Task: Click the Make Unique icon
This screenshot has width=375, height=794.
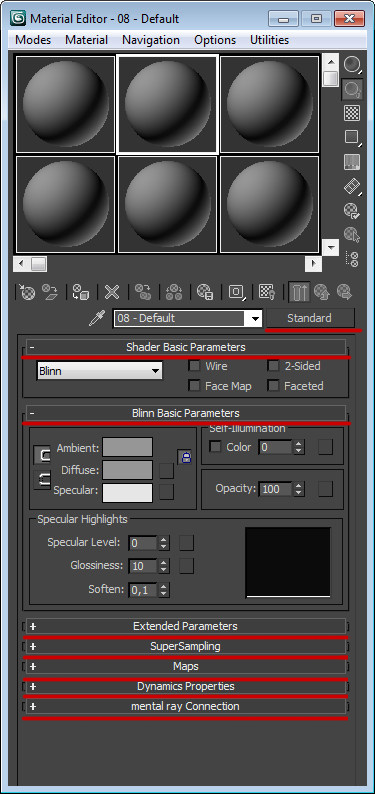Action: click(174, 292)
